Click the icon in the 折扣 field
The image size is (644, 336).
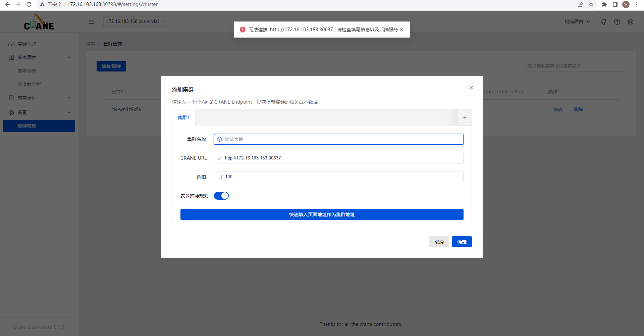tap(220, 177)
